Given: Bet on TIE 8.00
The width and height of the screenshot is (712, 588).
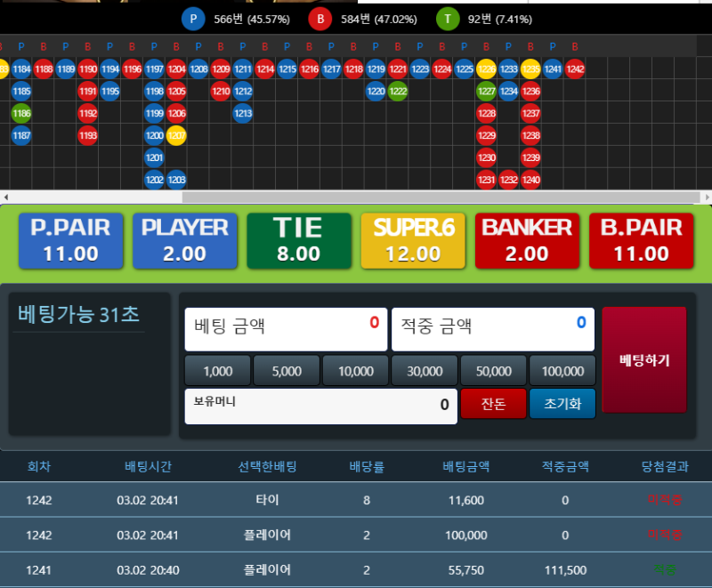Looking at the screenshot, I should [x=299, y=241].
